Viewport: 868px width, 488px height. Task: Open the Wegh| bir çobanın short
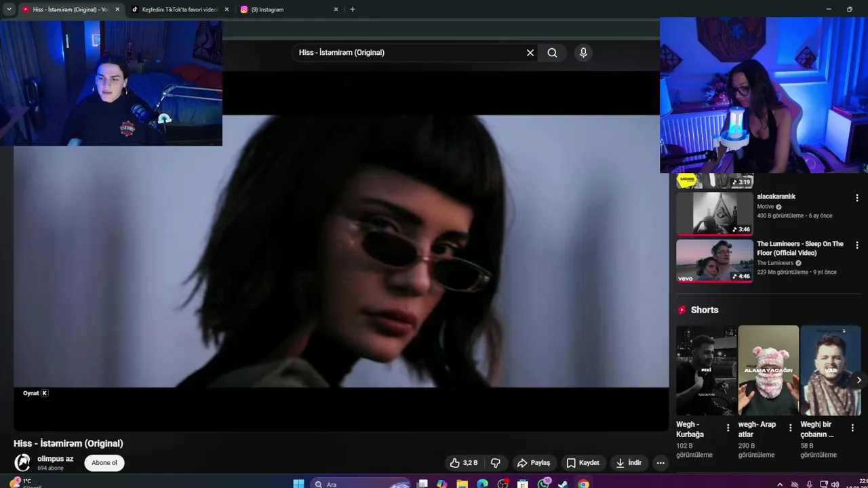click(x=830, y=370)
